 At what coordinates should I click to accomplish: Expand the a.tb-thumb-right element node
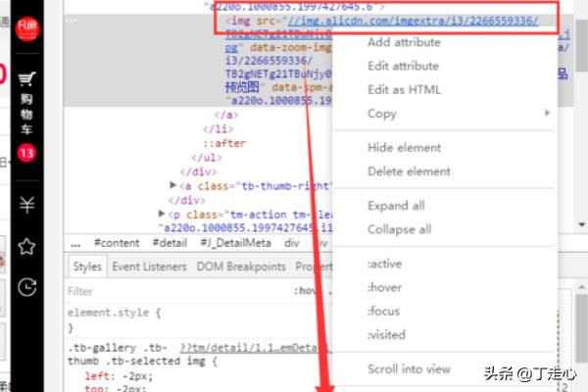pos(173,185)
